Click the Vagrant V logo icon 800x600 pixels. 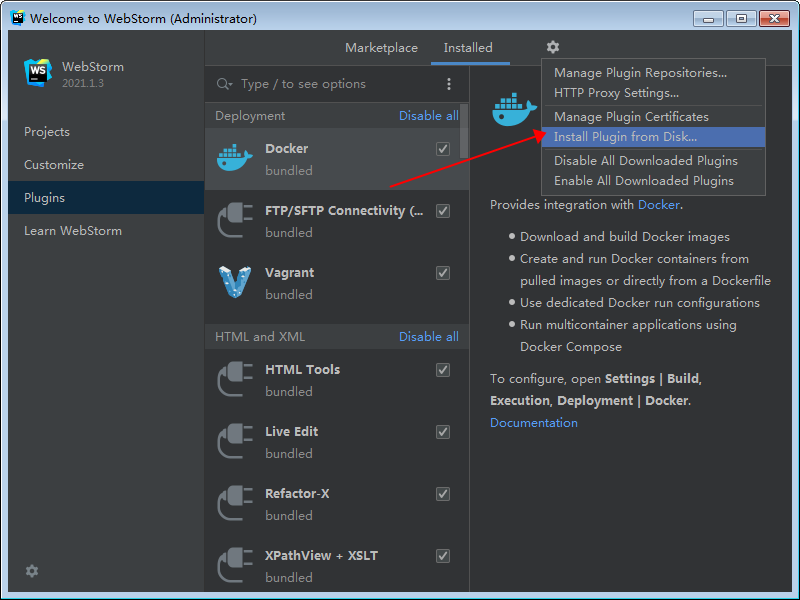coord(235,282)
